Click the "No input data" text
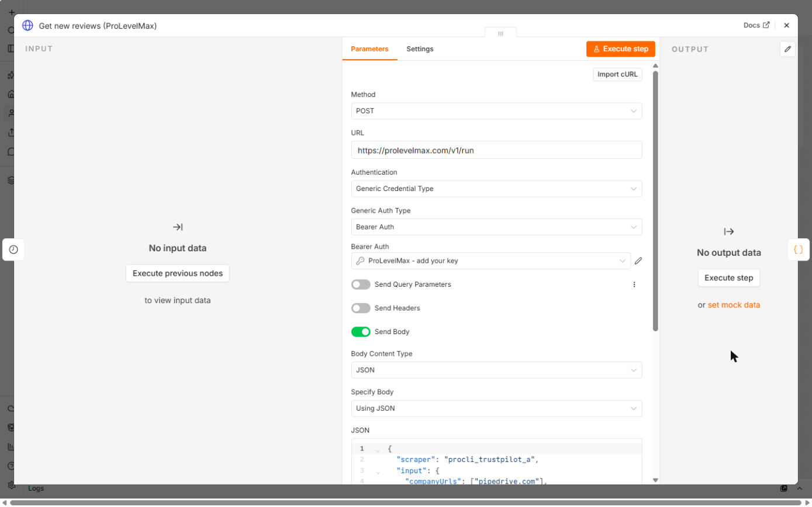The height and width of the screenshot is (507, 812). (178, 248)
